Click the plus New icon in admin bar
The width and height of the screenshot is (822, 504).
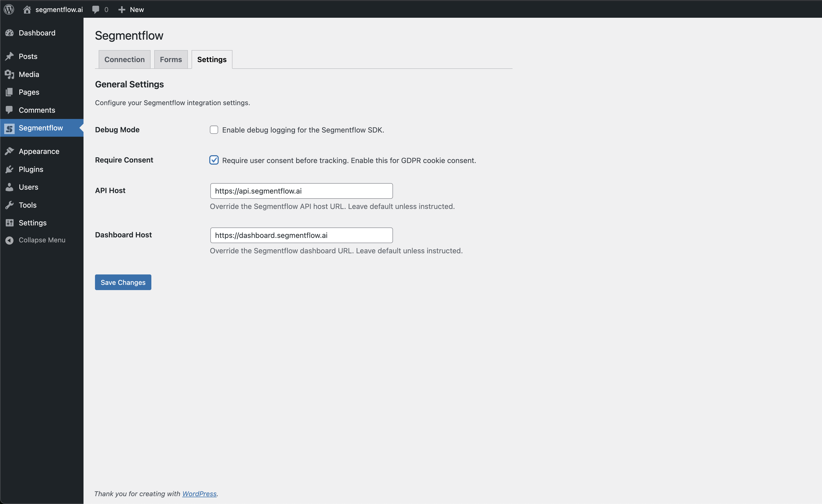pyautogui.click(x=122, y=10)
